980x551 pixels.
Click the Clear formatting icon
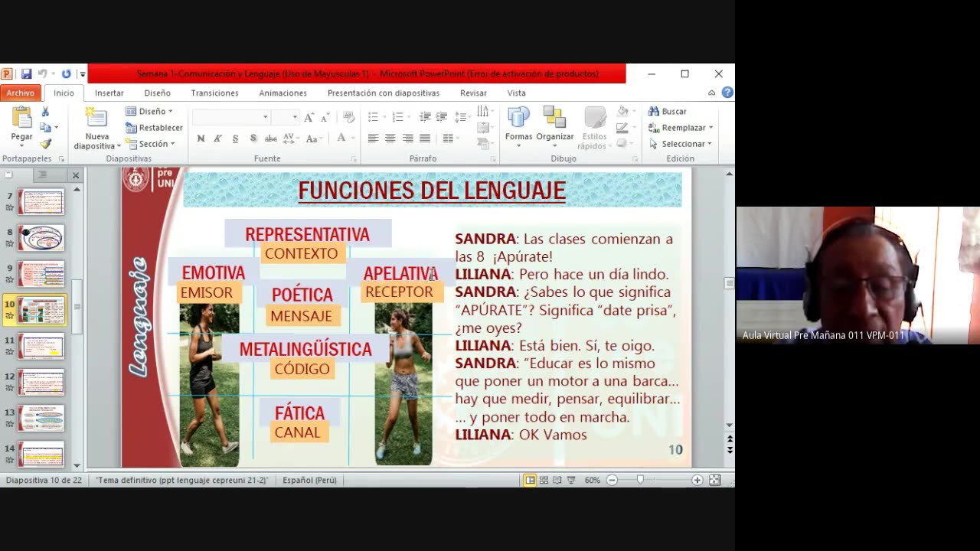point(348,117)
